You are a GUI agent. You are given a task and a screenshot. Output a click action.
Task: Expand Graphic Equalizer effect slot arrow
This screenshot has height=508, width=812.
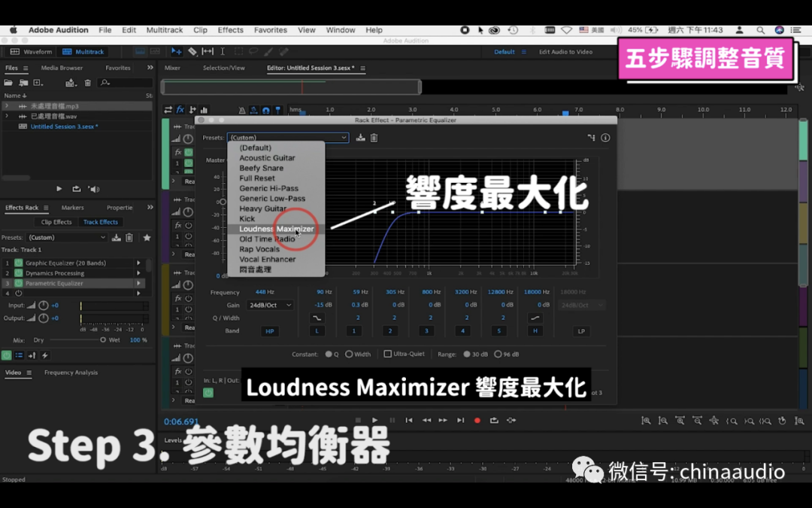click(x=138, y=263)
